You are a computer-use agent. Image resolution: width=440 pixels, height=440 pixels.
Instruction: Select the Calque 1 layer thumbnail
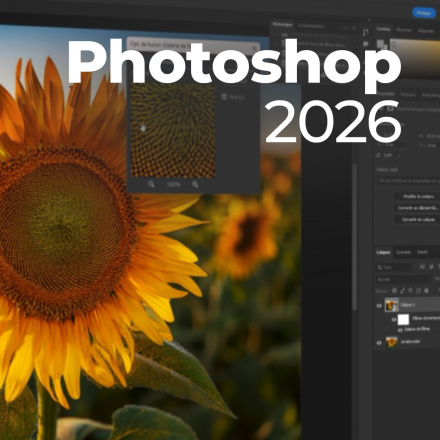(x=392, y=305)
